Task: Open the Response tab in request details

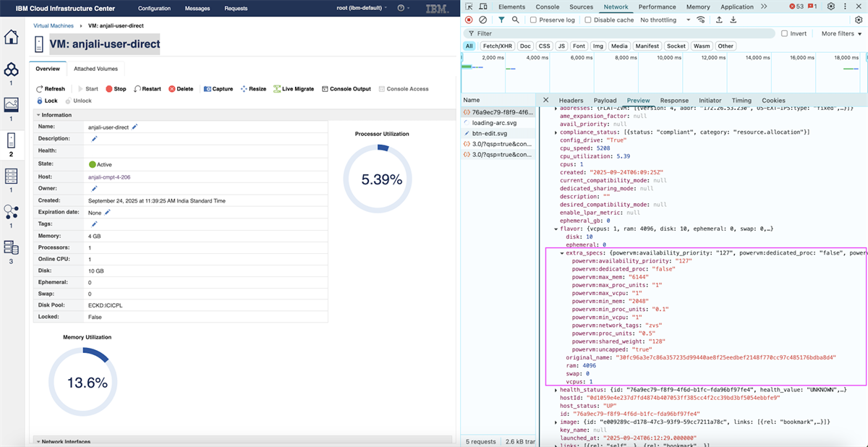Action: click(674, 101)
